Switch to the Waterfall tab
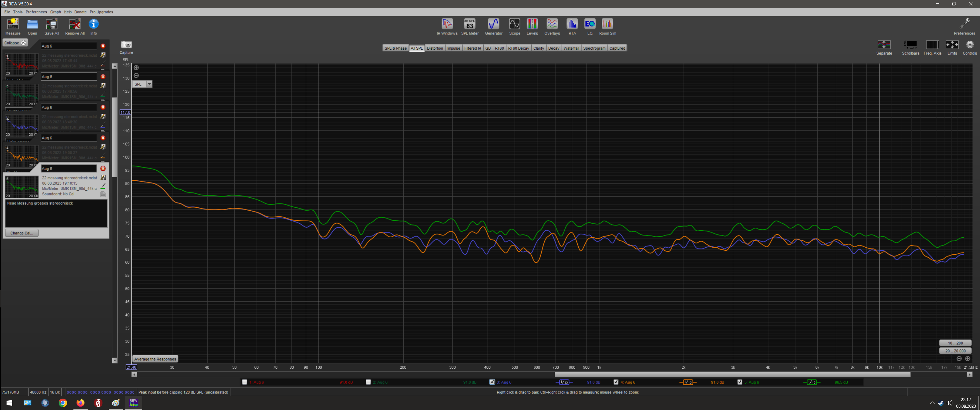This screenshot has height=410, width=980. [x=571, y=48]
